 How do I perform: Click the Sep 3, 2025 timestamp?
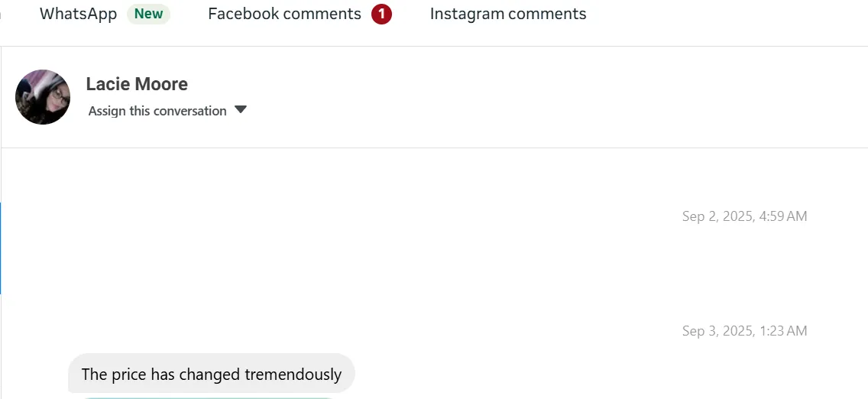[x=744, y=331]
